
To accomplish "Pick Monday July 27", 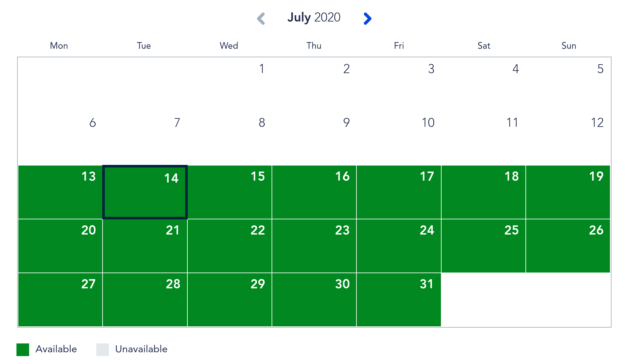I will click(60, 299).
